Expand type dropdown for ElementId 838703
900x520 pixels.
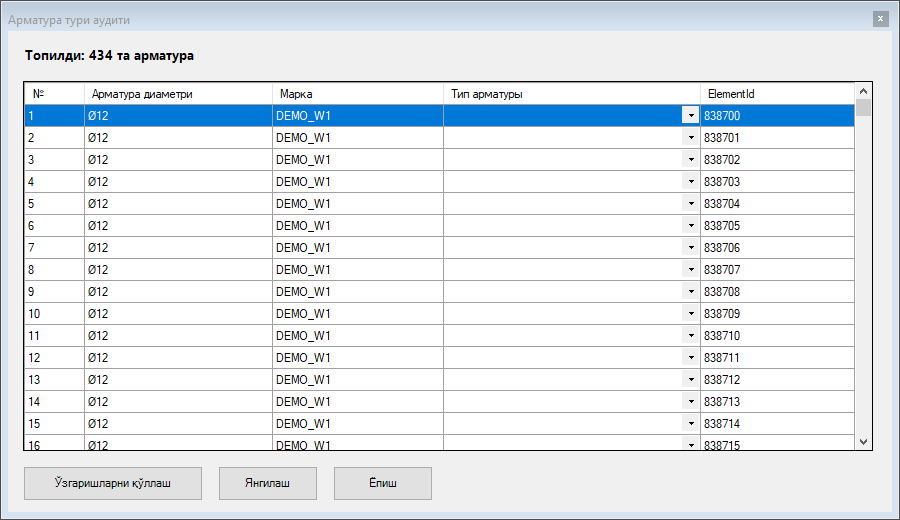click(x=690, y=181)
